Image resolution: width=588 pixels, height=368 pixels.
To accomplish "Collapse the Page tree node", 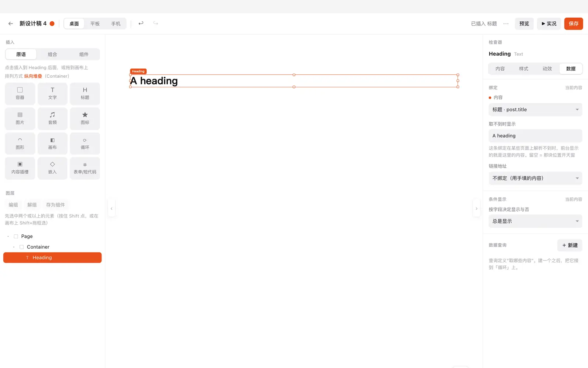I will 8,236.
